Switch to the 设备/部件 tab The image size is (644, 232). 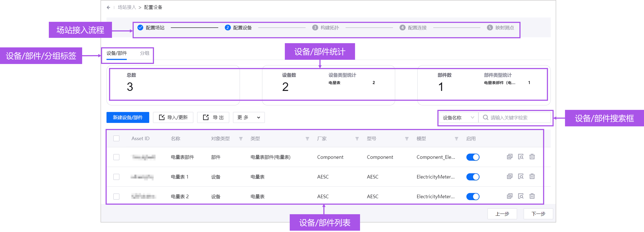pyautogui.click(x=117, y=53)
